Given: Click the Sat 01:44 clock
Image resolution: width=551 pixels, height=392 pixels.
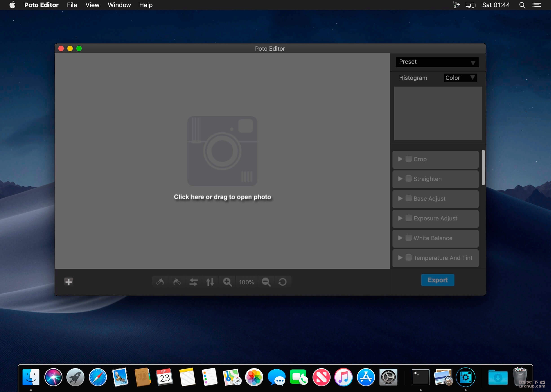Looking at the screenshot, I should (x=496, y=5).
